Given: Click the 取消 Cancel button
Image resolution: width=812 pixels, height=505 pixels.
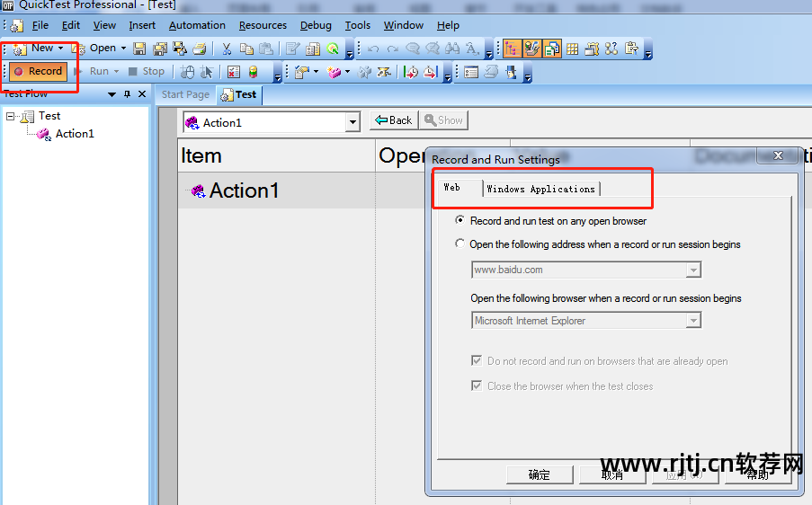Looking at the screenshot, I should point(612,474).
